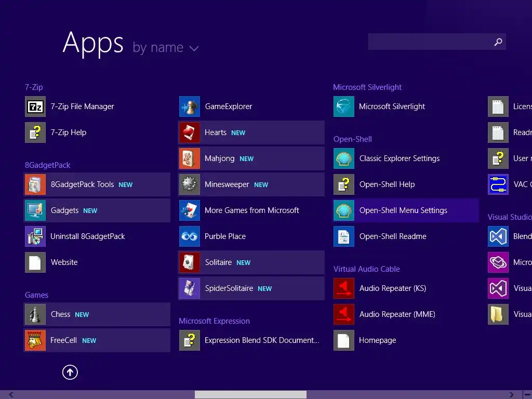The height and width of the screenshot is (399, 532).
Task: Click the 'GameExplorer' label
Action: tap(229, 107)
